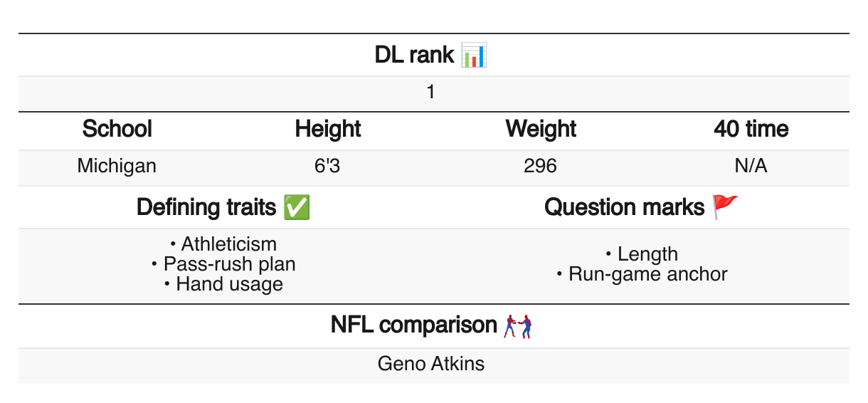Select the DL rank value 1
The width and height of the screenshot is (868, 403).
tap(431, 93)
